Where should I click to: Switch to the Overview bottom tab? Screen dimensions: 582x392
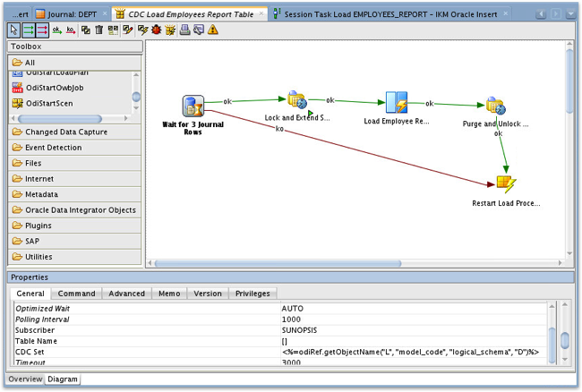pyautogui.click(x=25, y=379)
